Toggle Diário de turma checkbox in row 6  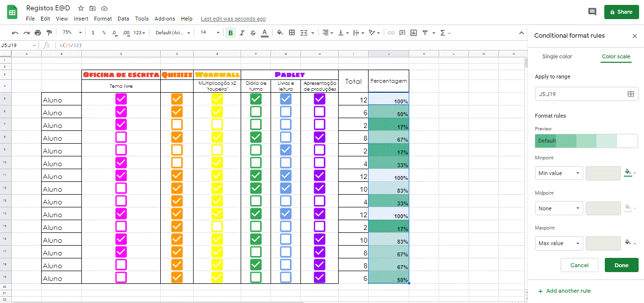255,112
